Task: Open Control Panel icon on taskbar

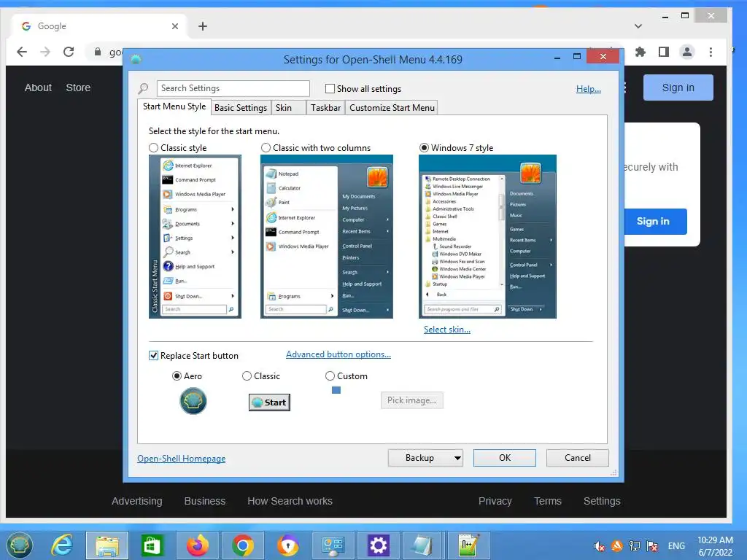Action: tap(333, 545)
